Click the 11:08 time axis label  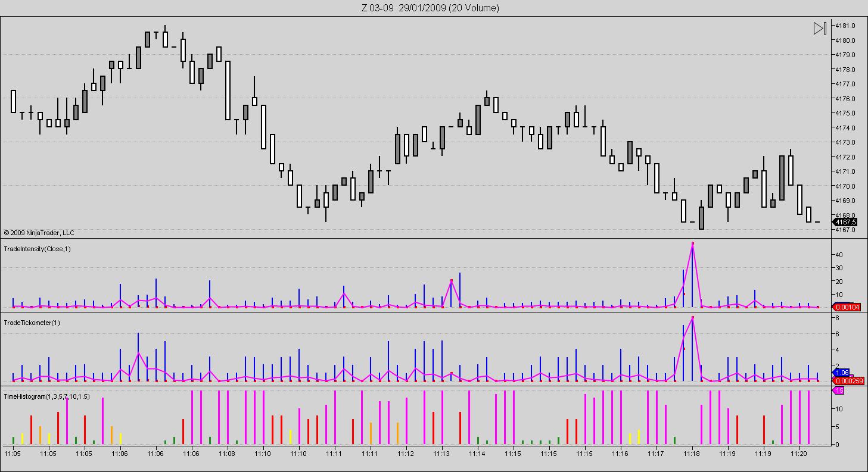[227, 454]
